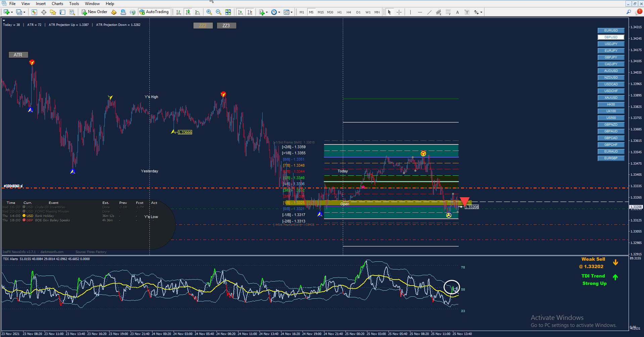Screen dimensions: 644x337
Task: Open the Profiles toolbar icon
Action: tap(19, 12)
